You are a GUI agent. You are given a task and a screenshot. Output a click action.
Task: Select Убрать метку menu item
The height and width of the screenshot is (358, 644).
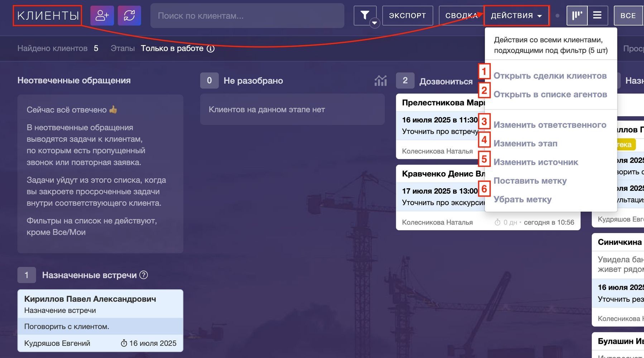523,199
